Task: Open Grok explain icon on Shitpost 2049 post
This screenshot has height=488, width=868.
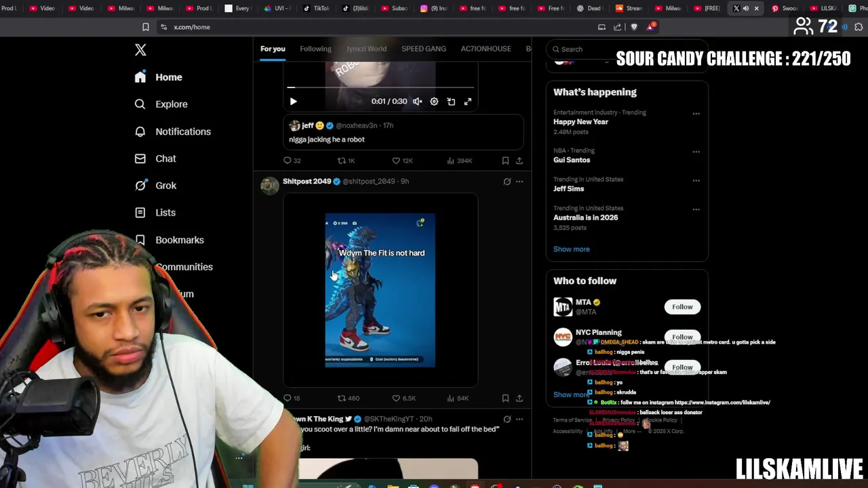Action: 507,182
